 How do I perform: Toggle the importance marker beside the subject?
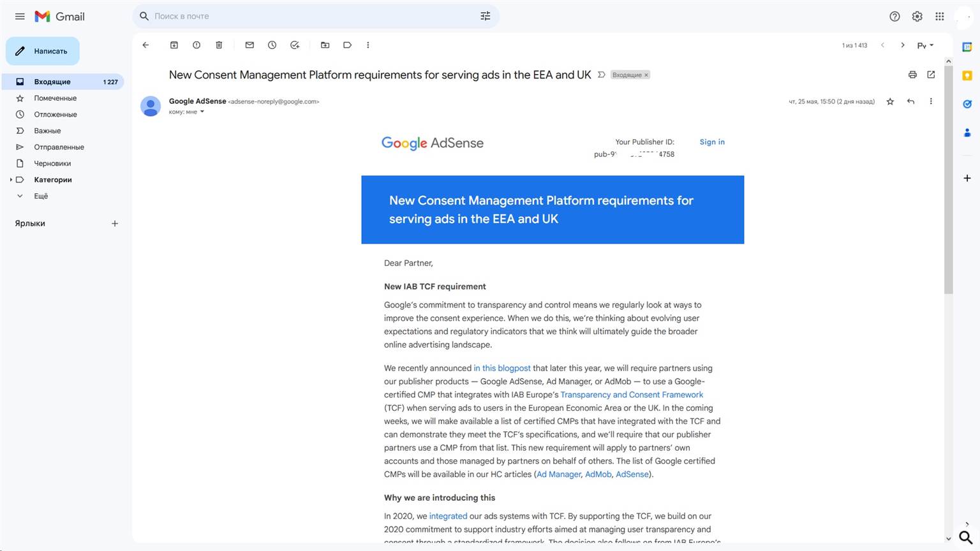click(x=601, y=75)
